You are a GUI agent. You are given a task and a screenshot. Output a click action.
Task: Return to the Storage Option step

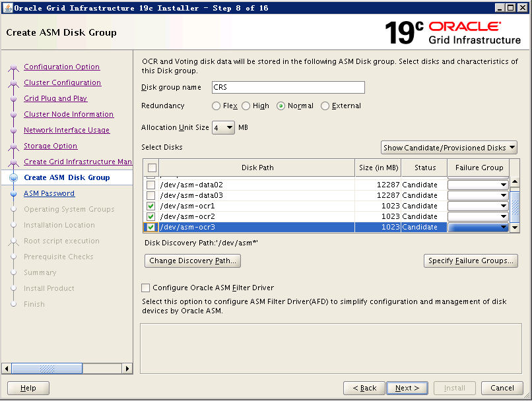pos(51,146)
